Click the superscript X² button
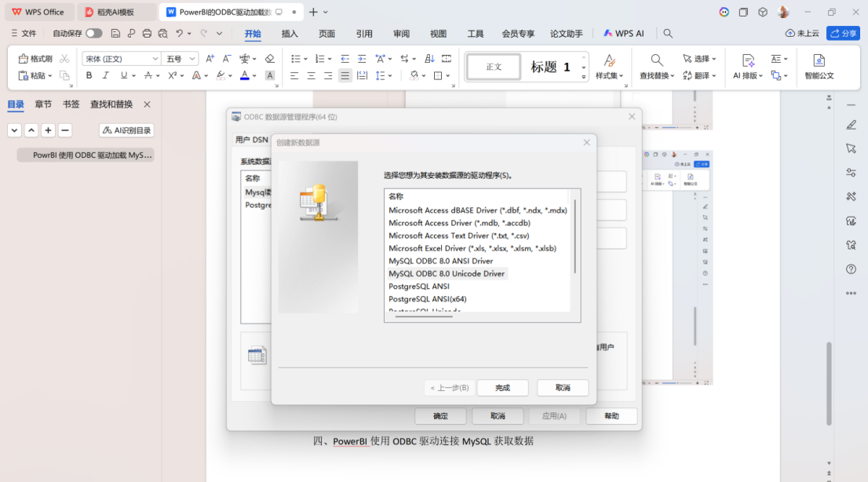 click(x=172, y=75)
